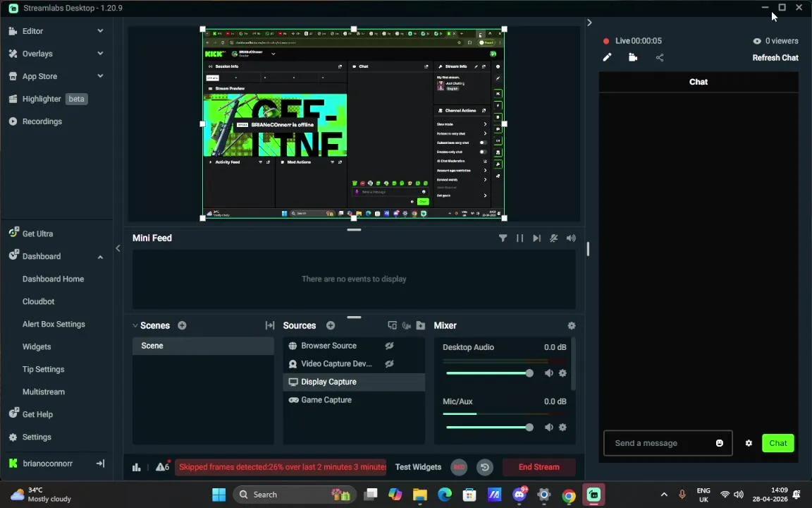Start recording with REC button
The width and height of the screenshot is (812, 508).
click(459, 467)
